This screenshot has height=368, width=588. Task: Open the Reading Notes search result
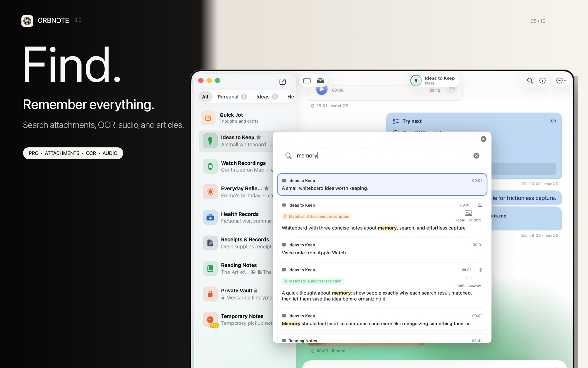pos(382,339)
